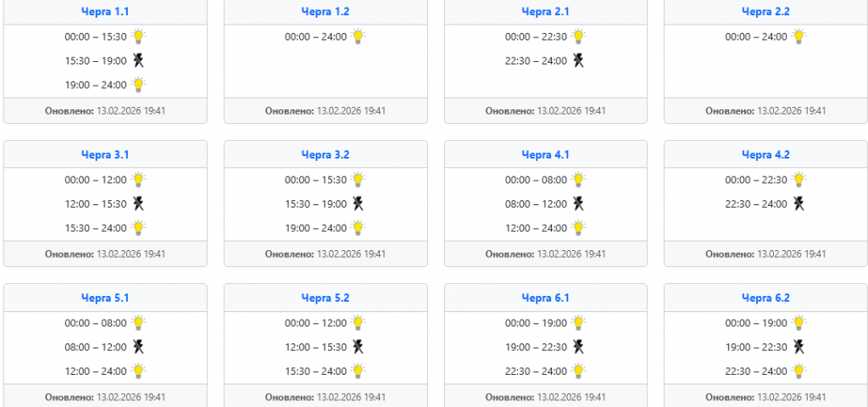The width and height of the screenshot is (868, 407).
Task: Select the Черга 3.2 title link
Action: (x=325, y=154)
